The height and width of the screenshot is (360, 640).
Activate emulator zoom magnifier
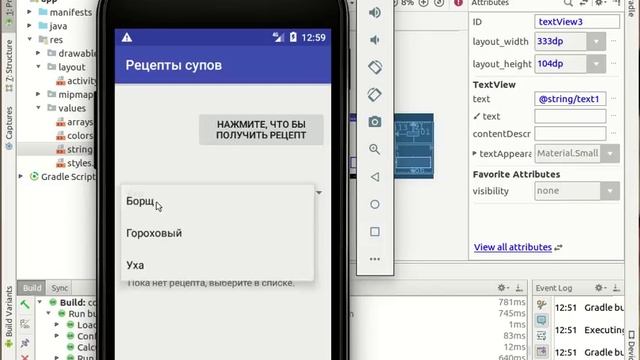375,149
